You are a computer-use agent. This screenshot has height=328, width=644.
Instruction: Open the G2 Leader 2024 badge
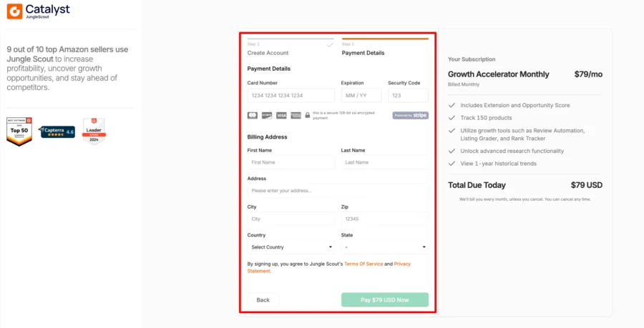coord(94,131)
